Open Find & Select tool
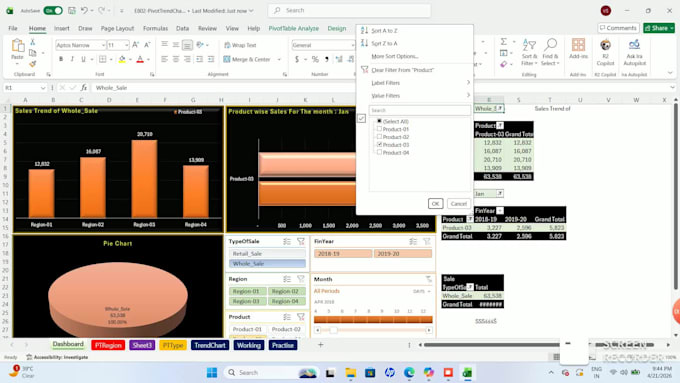The width and height of the screenshot is (680, 383). (550, 52)
